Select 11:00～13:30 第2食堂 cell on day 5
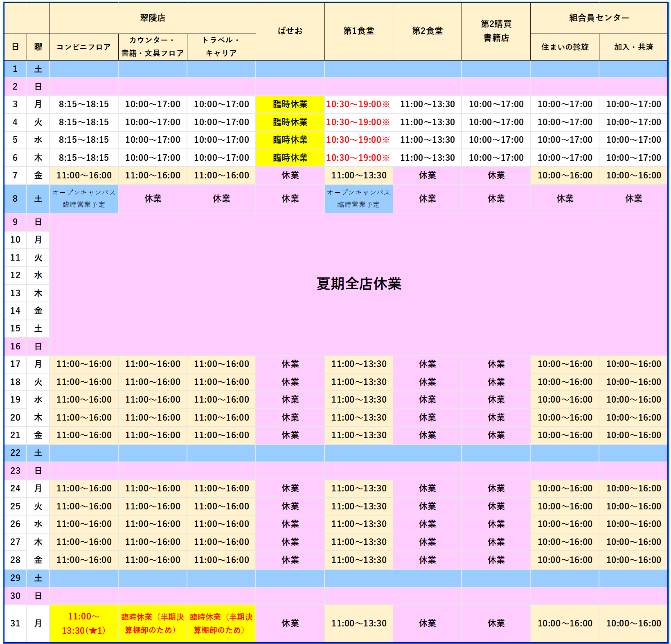This screenshot has width=671, height=644. 428,140
